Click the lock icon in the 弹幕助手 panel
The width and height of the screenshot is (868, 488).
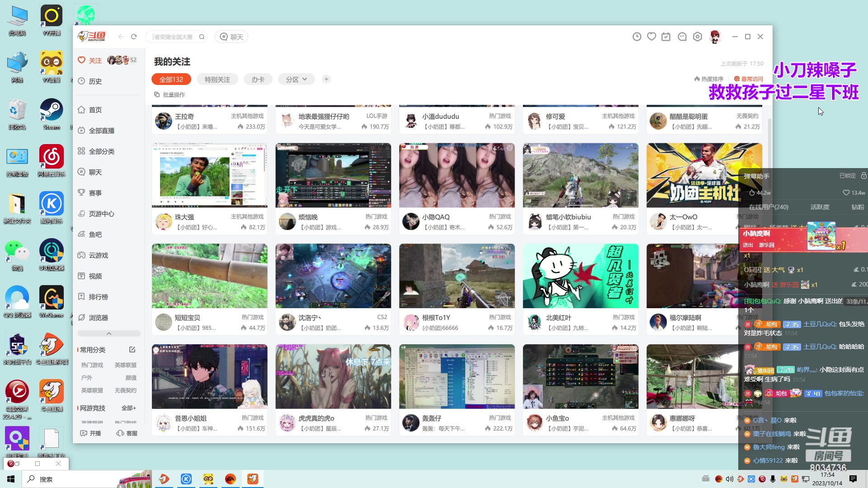pos(863,176)
